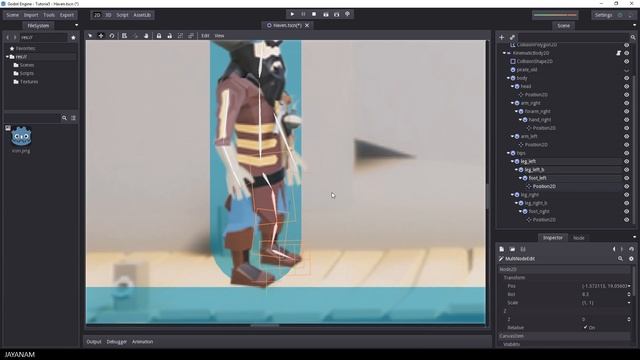Screen dimensions: 640x360
Task: Open the Inspector gear options
Action: [631, 259]
